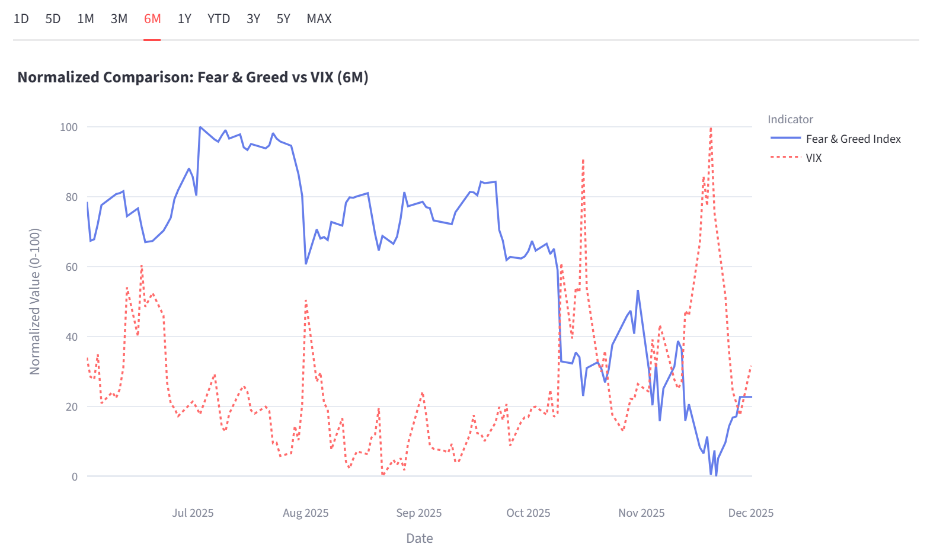This screenshot has width=943, height=560.
Task: Toggle the VIX legend label
Action: [814, 158]
